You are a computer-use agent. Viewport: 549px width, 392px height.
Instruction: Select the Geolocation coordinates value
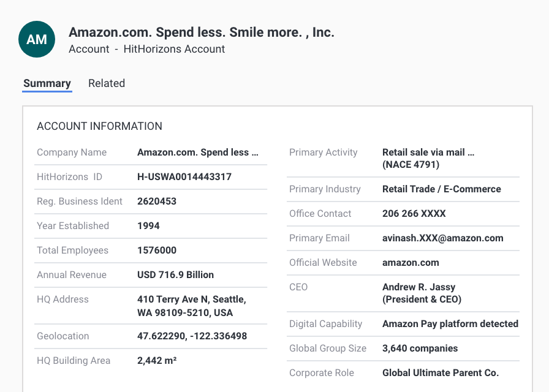point(192,336)
